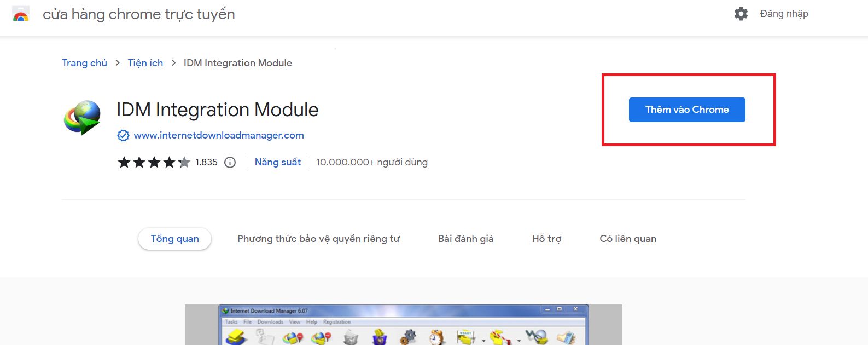Click the cửa hàng chrome trực tuyến title
The width and height of the screenshot is (868, 345).
pyautogui.click(x=139, y=14)
